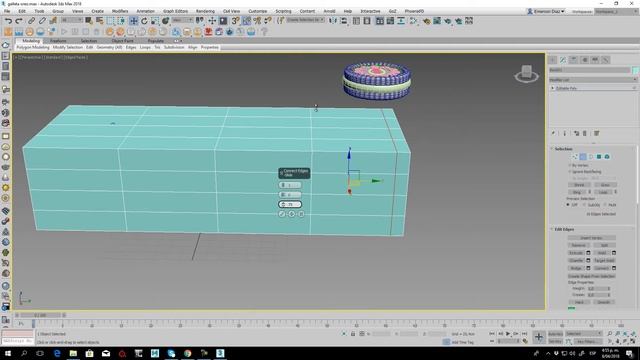
Task: Open the selection filter All dropdown
Action: [x=72, y=20]
